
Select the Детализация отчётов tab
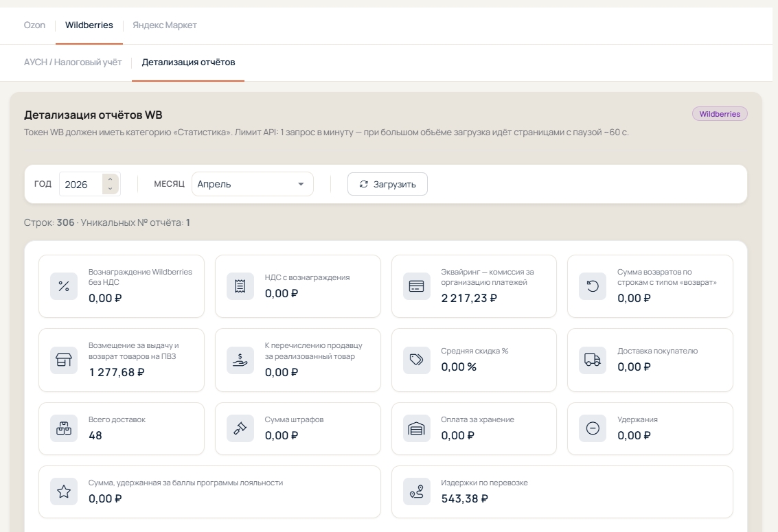tap(189, 62)
